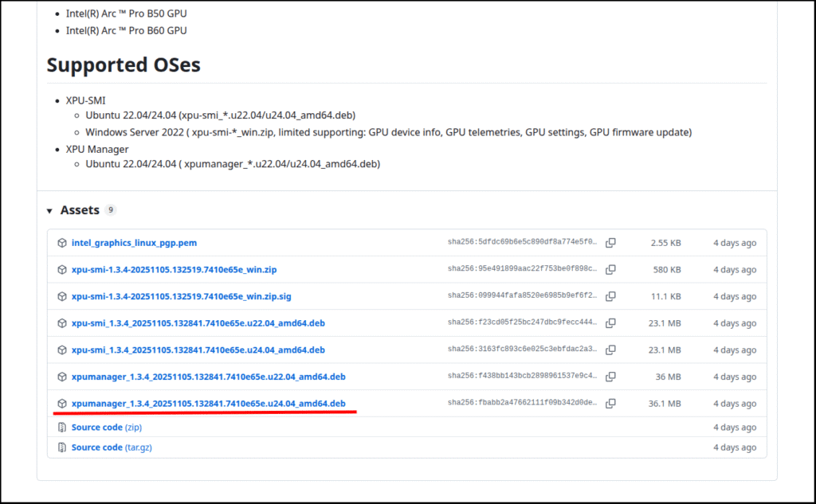816x504 pixels.
Task: Download xpu-smi u22.04 amd64 deb package
Action: (198, 323)
